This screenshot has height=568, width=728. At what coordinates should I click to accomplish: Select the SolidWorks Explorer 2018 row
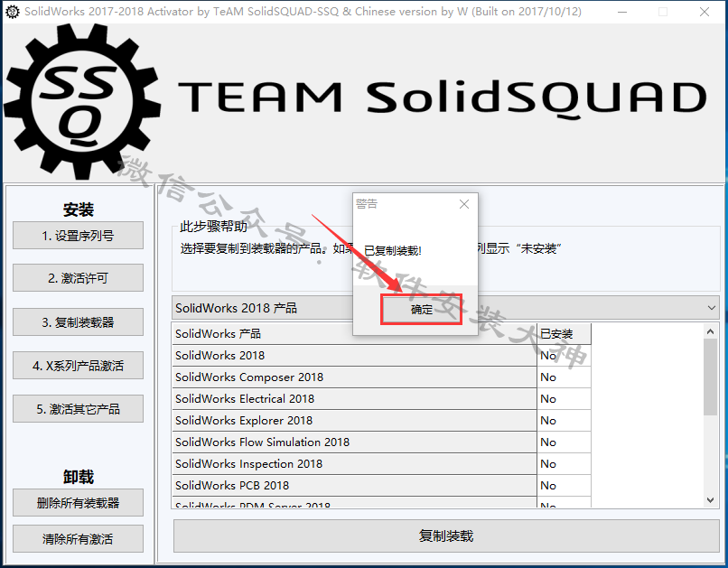click(x=354, y=421)
